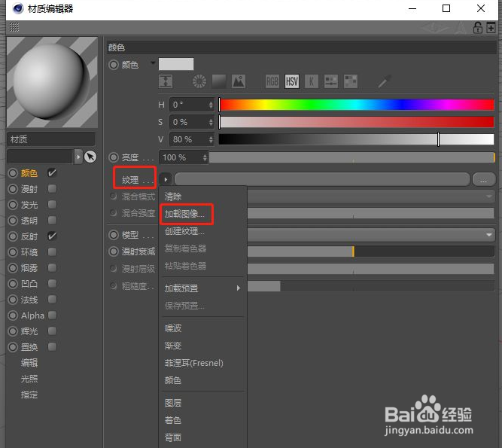Image resolution: width=502 pixels, height=448 pixels.
Task: Open the color swatches icon
Action: click(350, 81)
